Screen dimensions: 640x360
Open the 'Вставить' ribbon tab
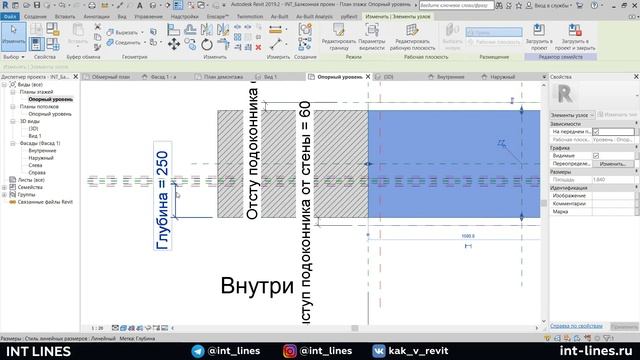[x=65, y=17]
